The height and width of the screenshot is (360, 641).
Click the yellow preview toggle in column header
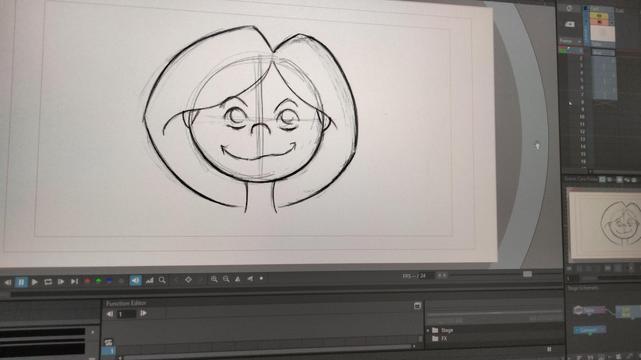(x=599, y=16)
